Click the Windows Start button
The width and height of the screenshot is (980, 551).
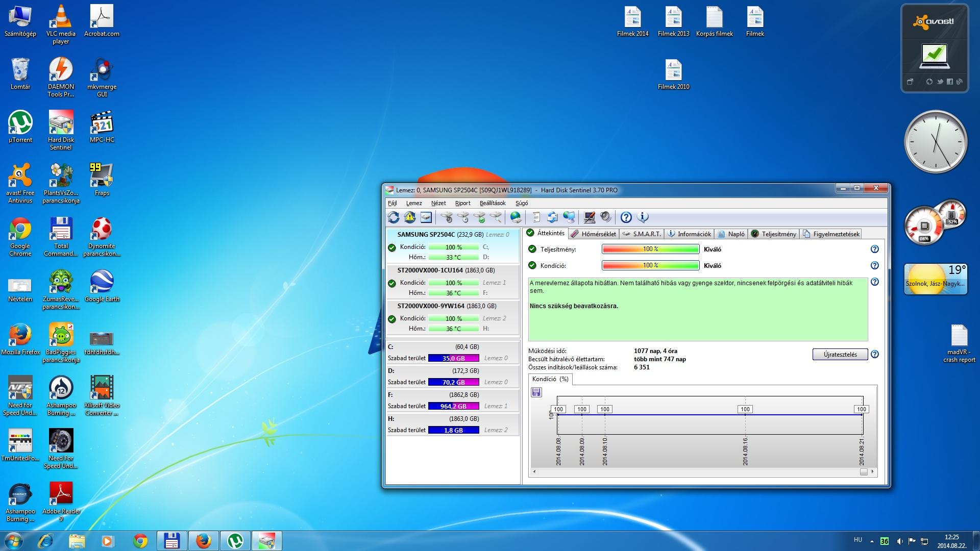tap(13, 540)
